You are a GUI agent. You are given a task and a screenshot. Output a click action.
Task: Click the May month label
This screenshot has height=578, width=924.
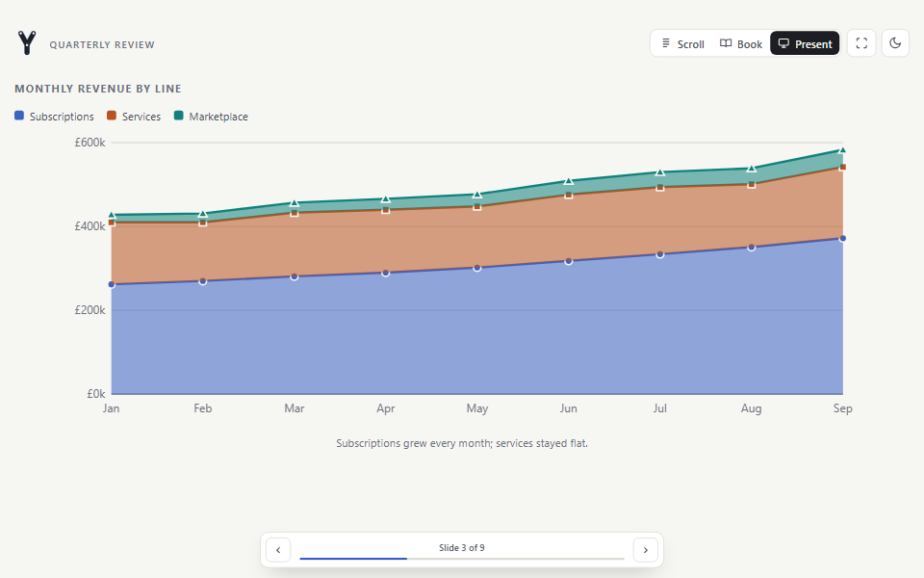pos(477,408)
